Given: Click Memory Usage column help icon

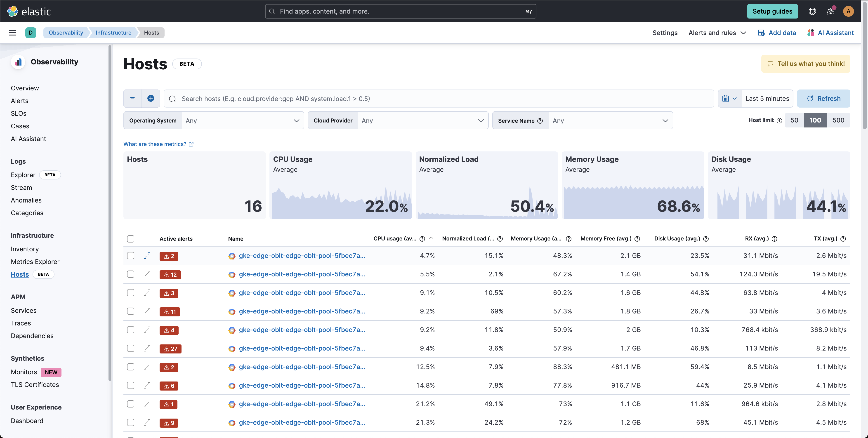Looking at the screenshot, I should [x=568, y=238].
